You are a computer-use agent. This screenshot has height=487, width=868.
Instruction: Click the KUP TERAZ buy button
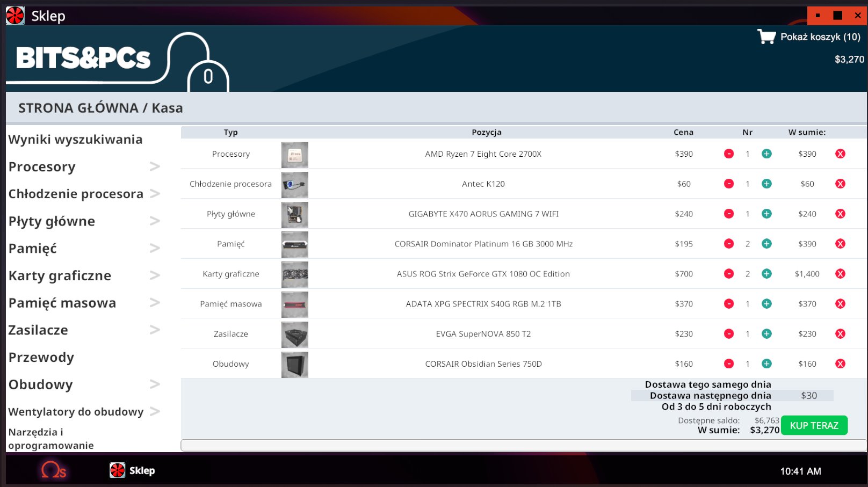click(x=814, y=425)
